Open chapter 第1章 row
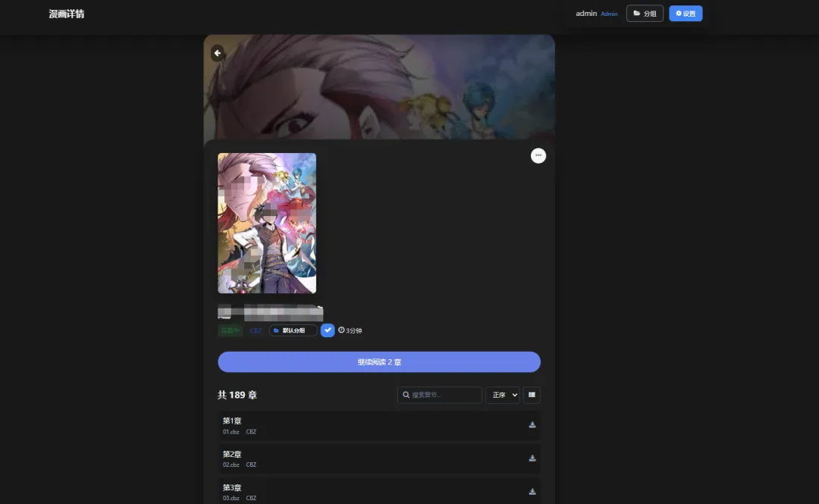819x504 pixels. click(x=379, y=426)
